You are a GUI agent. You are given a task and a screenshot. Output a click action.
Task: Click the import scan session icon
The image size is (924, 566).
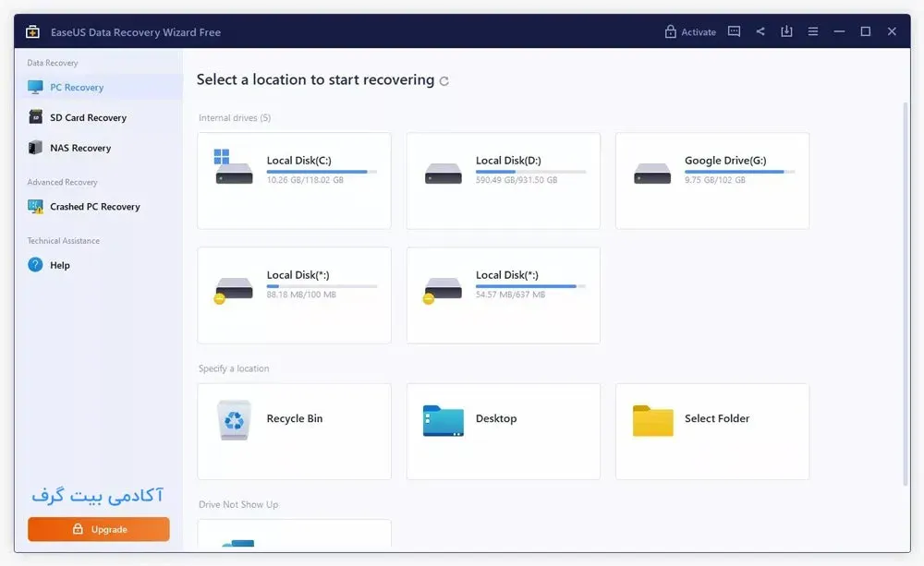(786, 31)
